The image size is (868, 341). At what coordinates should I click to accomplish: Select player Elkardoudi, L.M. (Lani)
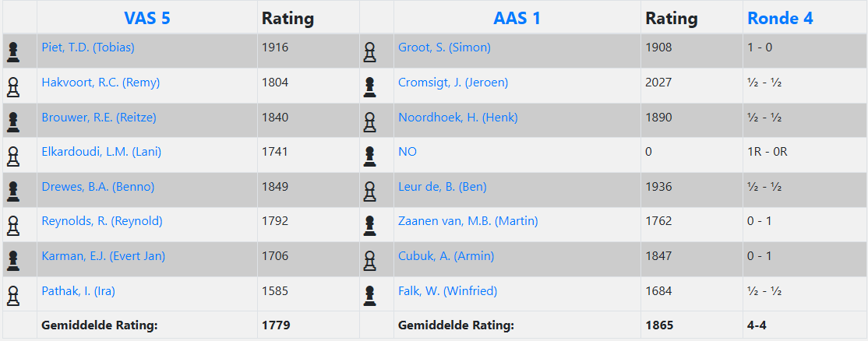click(x=101, y=152)
